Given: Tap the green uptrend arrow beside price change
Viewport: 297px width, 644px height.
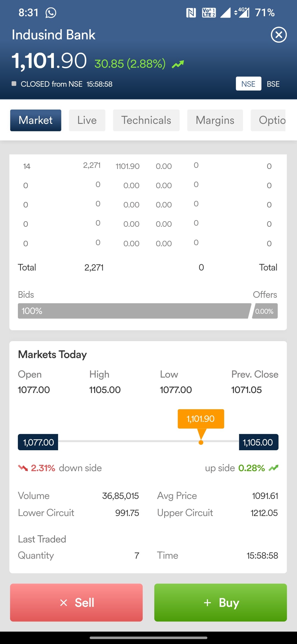Looking at the screenshot, I should click(178, 64).
